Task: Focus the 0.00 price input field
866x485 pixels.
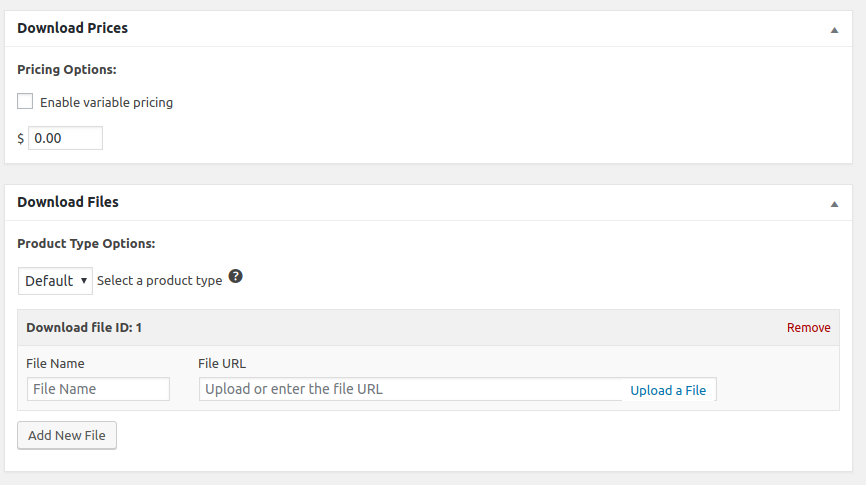Action: tap(65, 138)
